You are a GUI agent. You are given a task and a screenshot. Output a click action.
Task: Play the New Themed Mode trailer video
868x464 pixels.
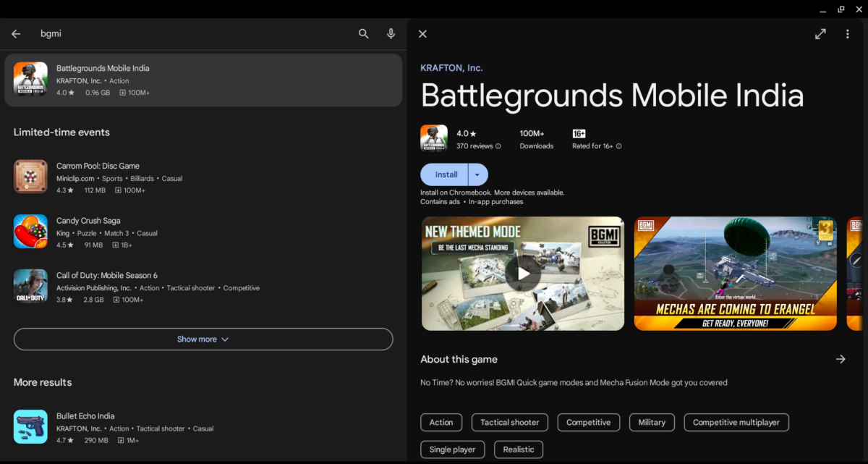[523, 274]
